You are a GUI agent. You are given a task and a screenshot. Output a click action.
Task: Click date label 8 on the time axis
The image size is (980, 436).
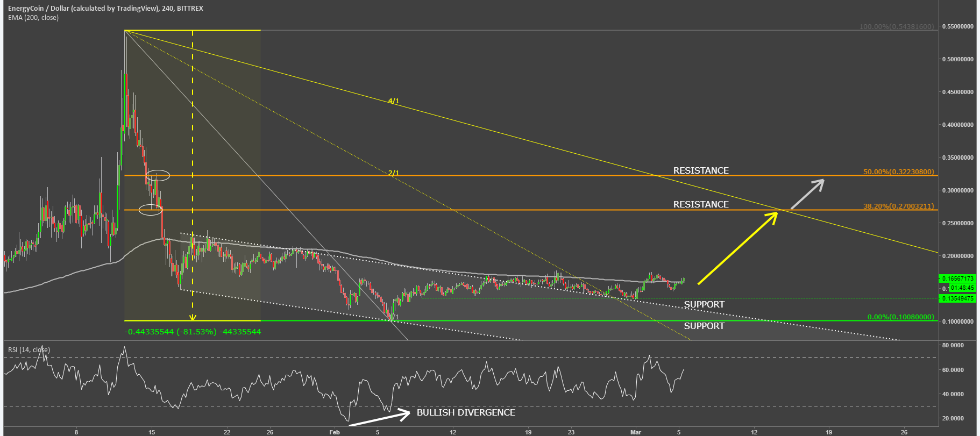point(76,432)
